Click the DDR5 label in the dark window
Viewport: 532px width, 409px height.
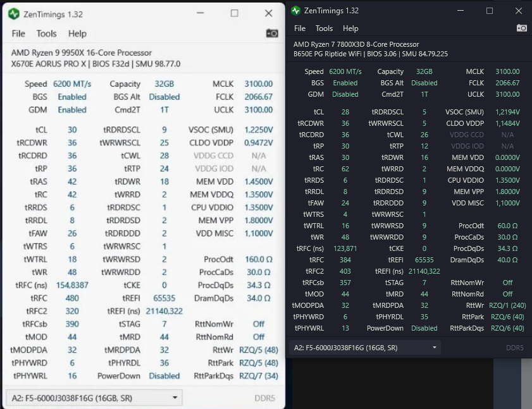(515, 348)
